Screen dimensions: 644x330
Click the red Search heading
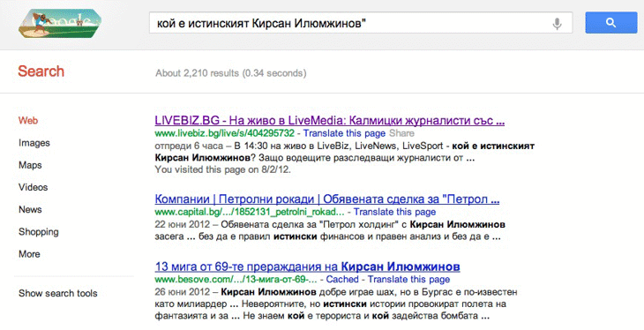click(x=41, y=71)
